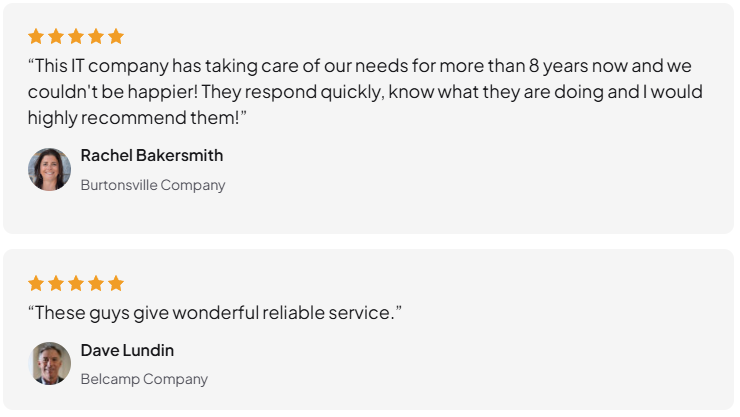Click the Dave Lundin name
Viewport: 740px width, 417px height.
tap(127, 350)
